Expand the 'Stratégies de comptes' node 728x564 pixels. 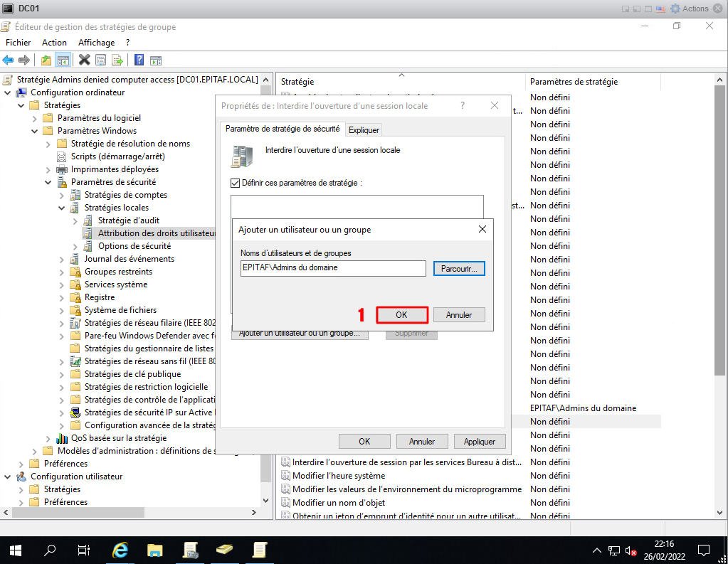tap(62, 195)
